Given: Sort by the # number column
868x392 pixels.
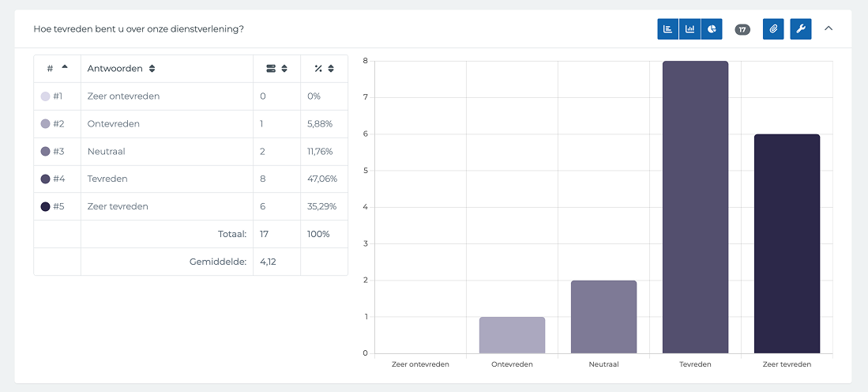Looking at the screenshot, I should 57,69.
